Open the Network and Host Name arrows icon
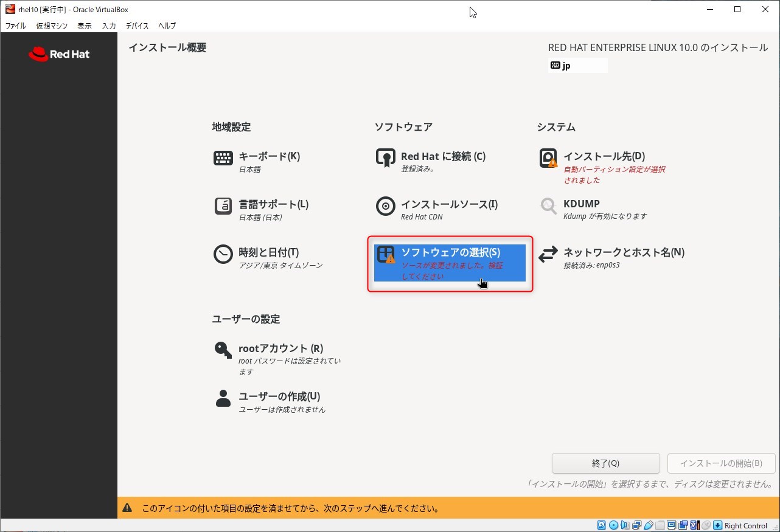 click(548, 254)
